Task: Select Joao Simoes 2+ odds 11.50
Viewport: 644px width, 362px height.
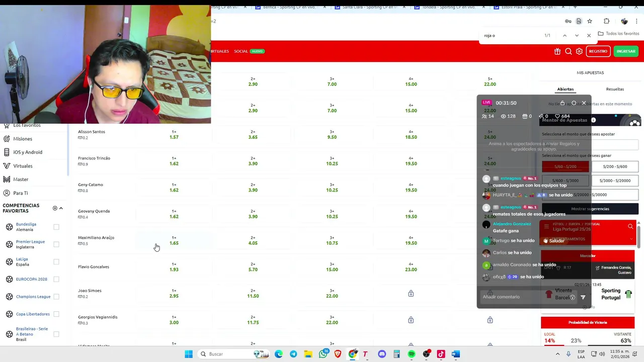Action: pyautogui.click(x=253, y=294)
